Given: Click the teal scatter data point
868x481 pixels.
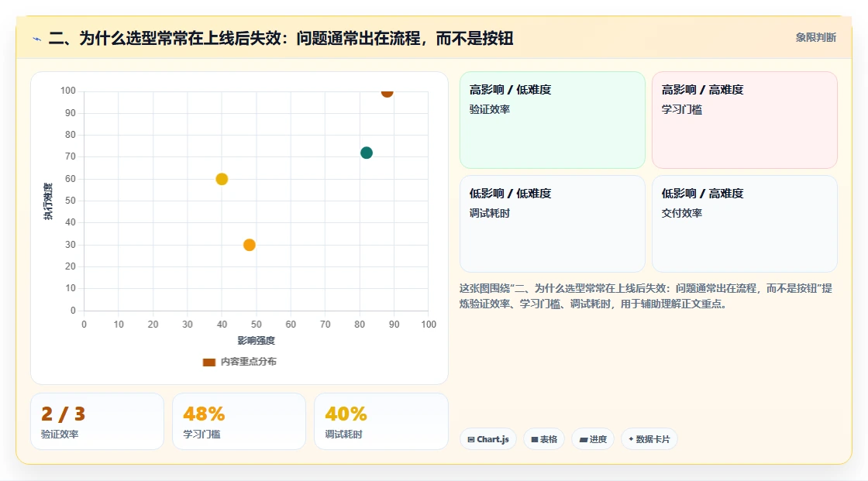Looking at the screenshot, I should click(367, 153).
